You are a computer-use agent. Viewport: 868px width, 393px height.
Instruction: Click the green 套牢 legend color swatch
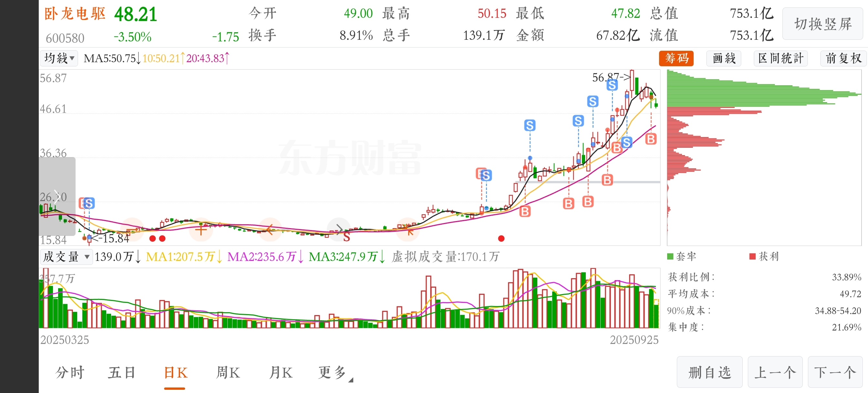[x=670, y=256]
